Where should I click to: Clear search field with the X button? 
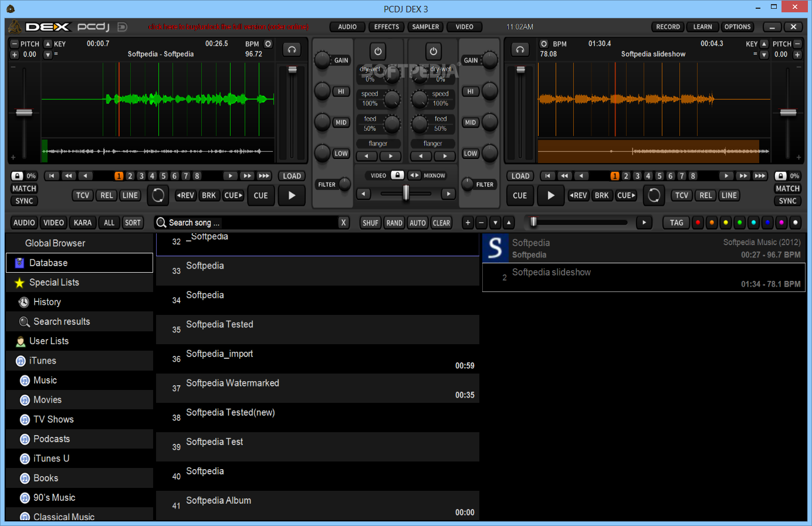tap(344, 223)
